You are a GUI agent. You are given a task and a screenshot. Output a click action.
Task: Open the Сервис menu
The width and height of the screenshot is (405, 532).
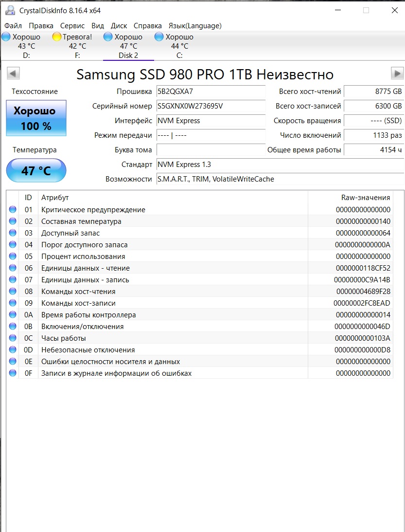[72, 26]
